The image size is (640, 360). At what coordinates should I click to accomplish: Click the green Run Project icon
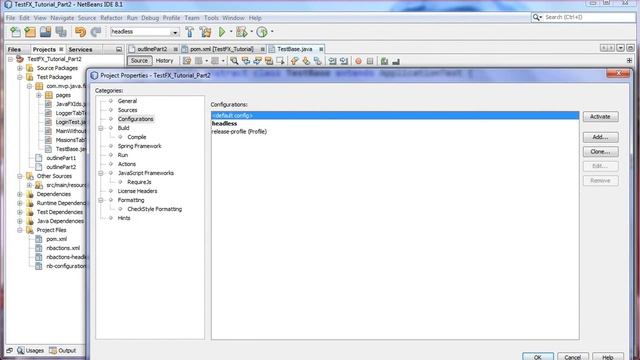pyautogui.click(x=222, y=32)
